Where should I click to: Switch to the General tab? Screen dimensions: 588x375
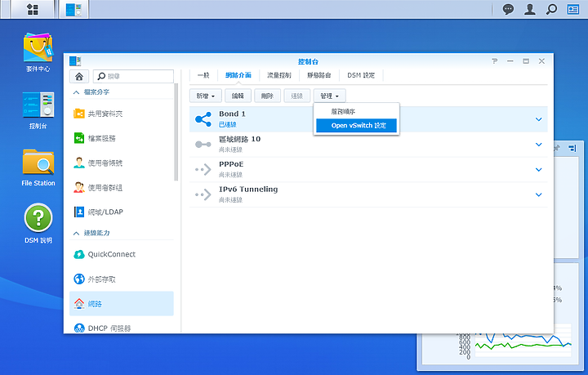click(203, 75)
